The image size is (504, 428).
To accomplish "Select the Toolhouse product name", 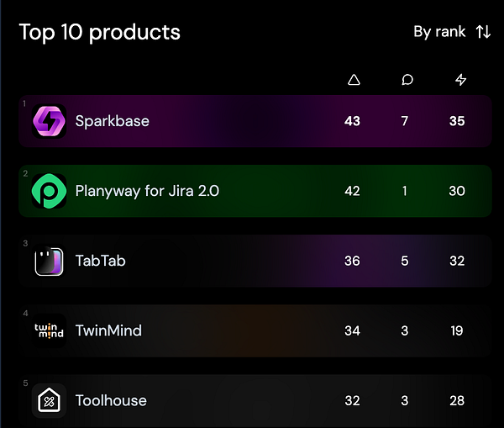I will (111, 400).
